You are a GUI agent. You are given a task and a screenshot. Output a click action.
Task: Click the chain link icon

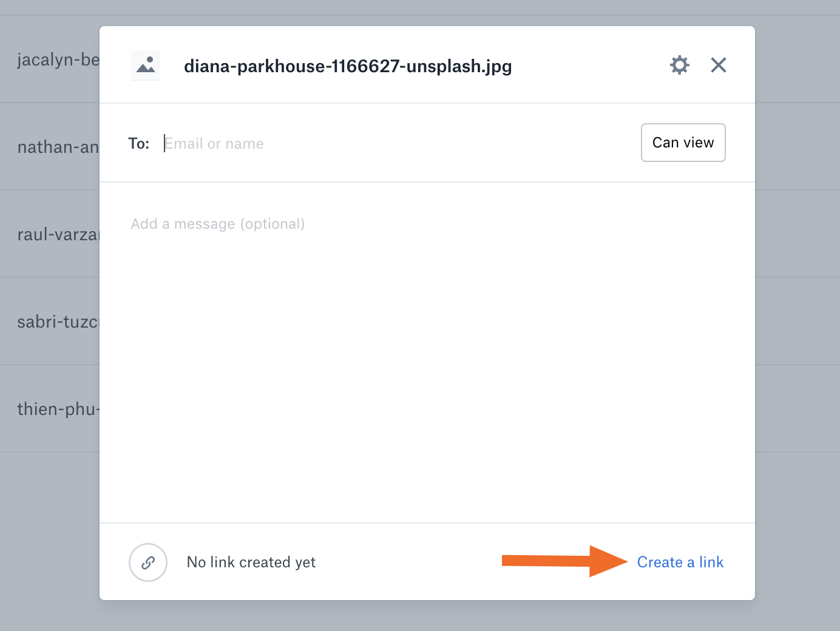pyautogui.click(x=148, y=562)
